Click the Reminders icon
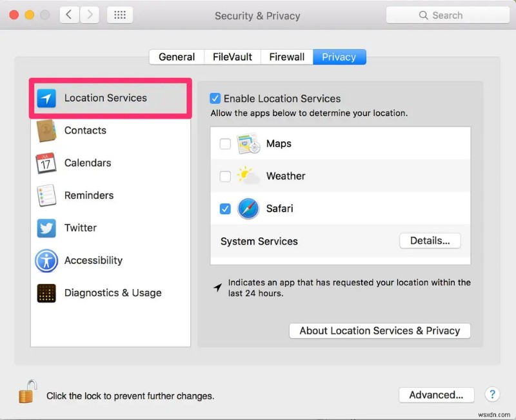Image resolution: width=516 pixels, height=420 pixels. (46, 195)
